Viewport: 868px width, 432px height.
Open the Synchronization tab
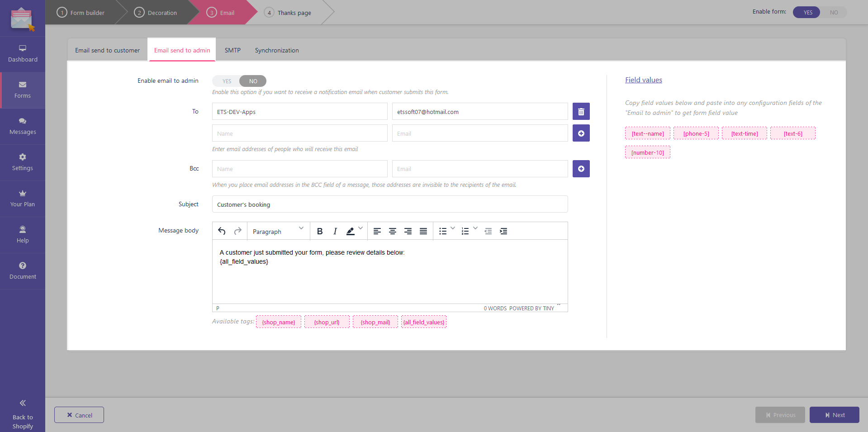click(x=277, y=50)
